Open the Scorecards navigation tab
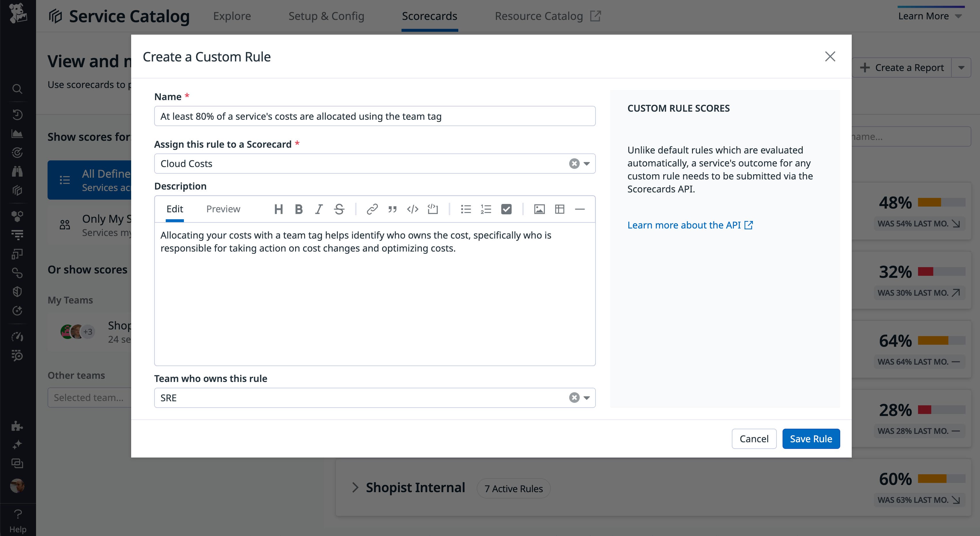The height and width of the screenshot is (536, 980). click(429, 16)
